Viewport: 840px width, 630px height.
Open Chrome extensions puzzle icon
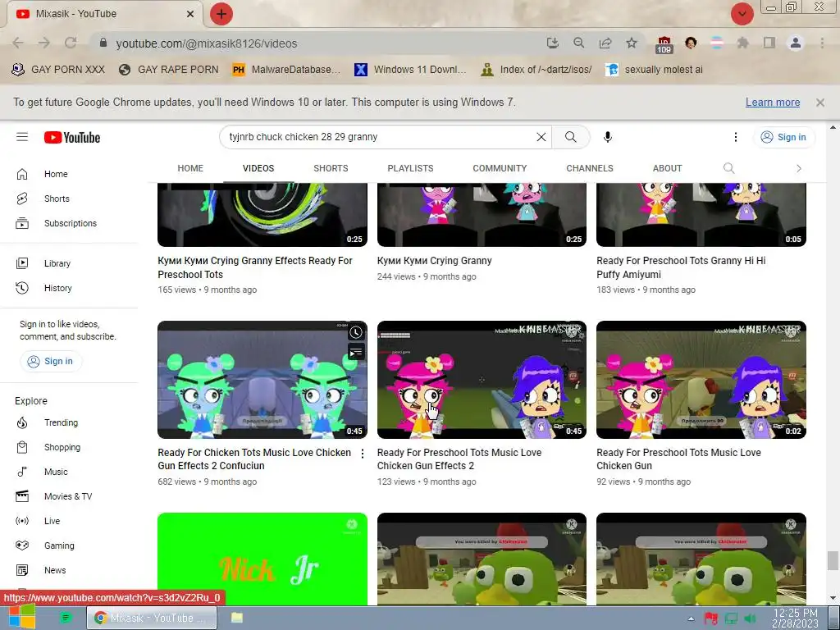click(742, 43)
